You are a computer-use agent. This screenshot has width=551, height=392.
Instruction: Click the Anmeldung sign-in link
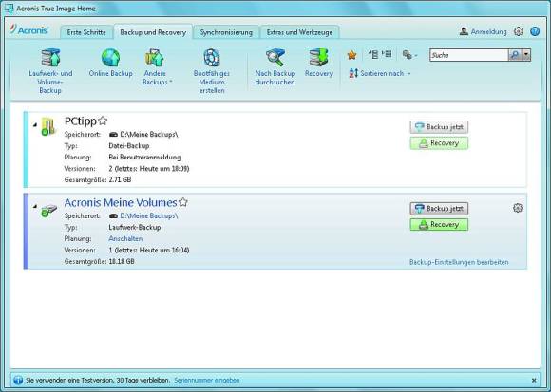coord(484,31)
